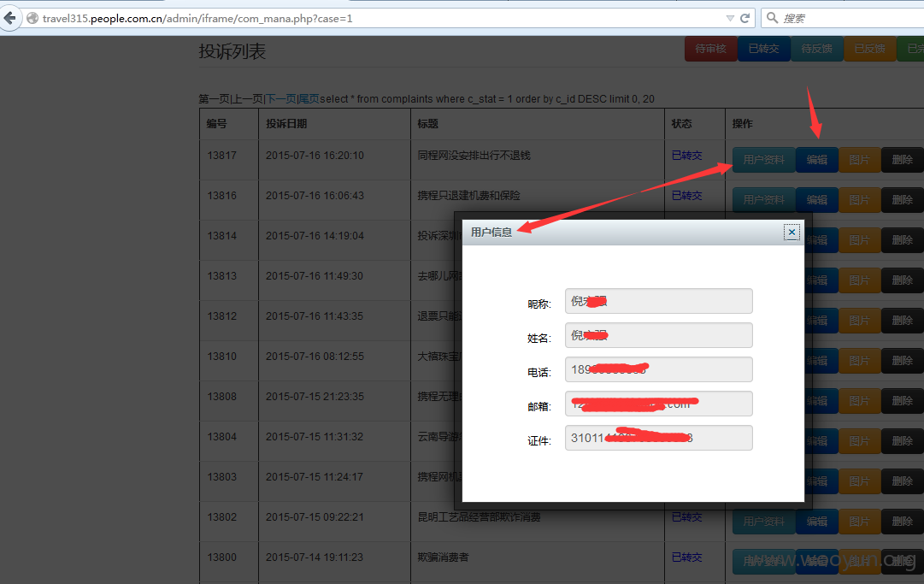Click 已转交 status link in row 13817
This screenshot has height=584, width=924.
tap(686, 155)
